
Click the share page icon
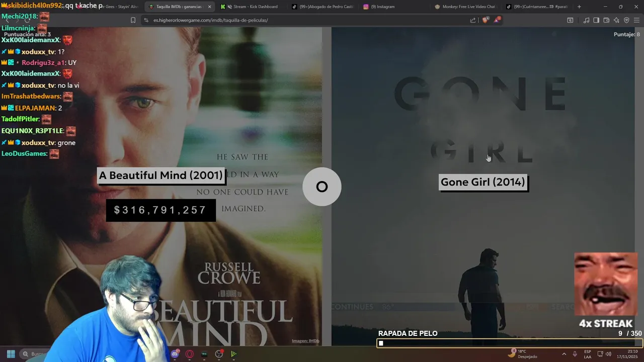(473, 20)
